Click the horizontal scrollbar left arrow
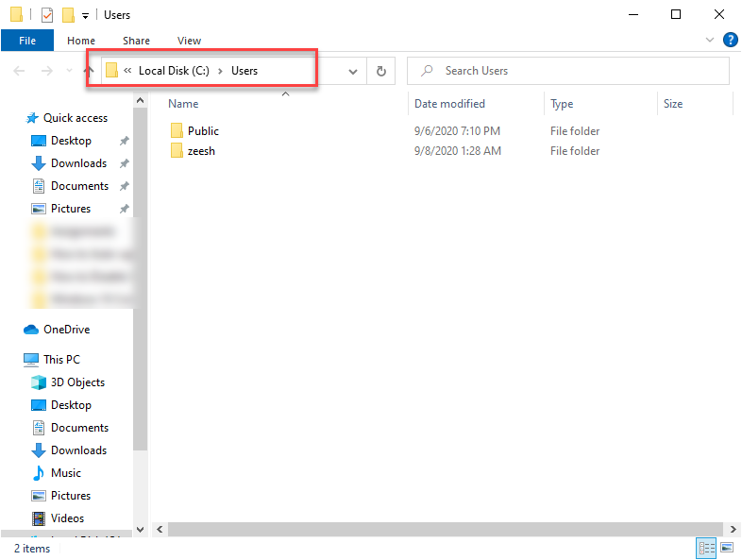Viewport: 742px width, 560px height. pyautogui.click(x=160, y=529)
